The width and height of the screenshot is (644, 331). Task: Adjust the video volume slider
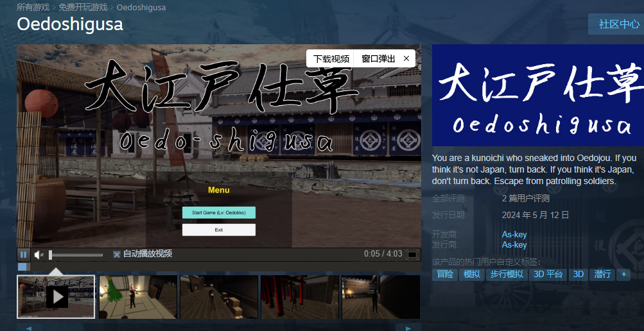coord(76,255)
